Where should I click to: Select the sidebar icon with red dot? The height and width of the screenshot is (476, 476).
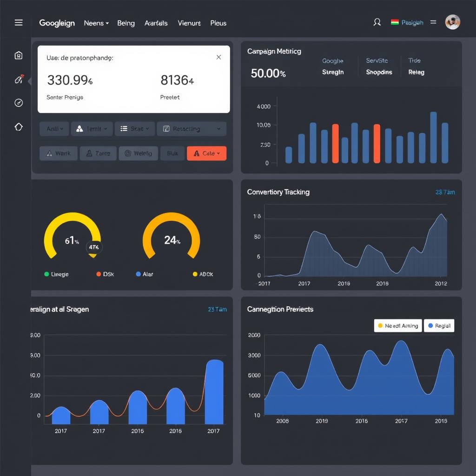pos(19,80)
